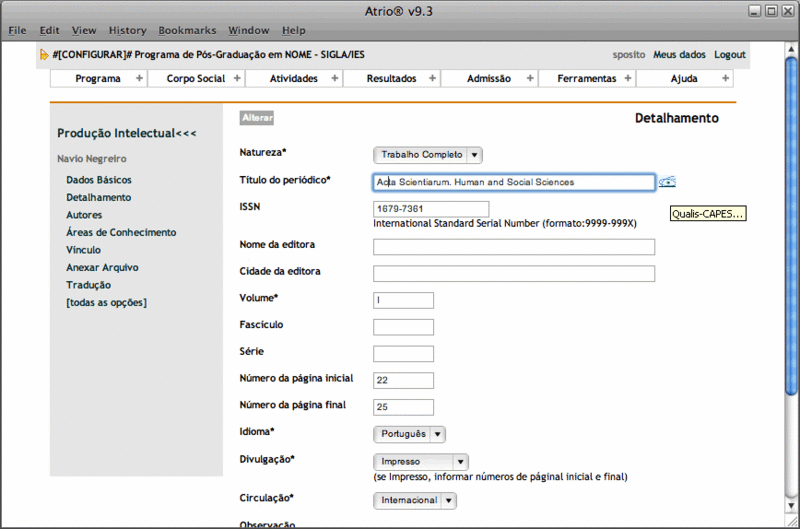Click the Nome da editora text field
The image size is (800, 529).
click(513, 247)
